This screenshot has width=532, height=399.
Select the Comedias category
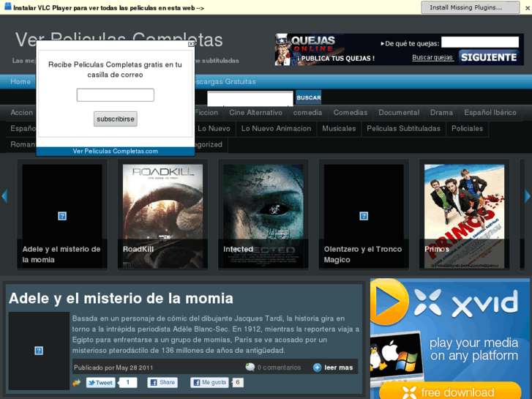coord(351,113)
